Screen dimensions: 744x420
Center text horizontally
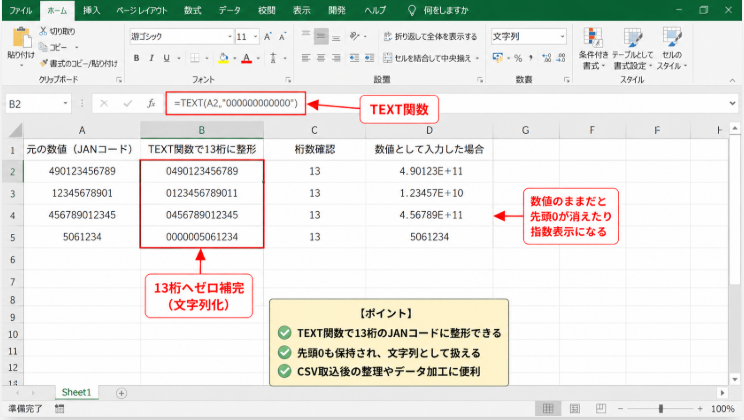tap(321, 58)
